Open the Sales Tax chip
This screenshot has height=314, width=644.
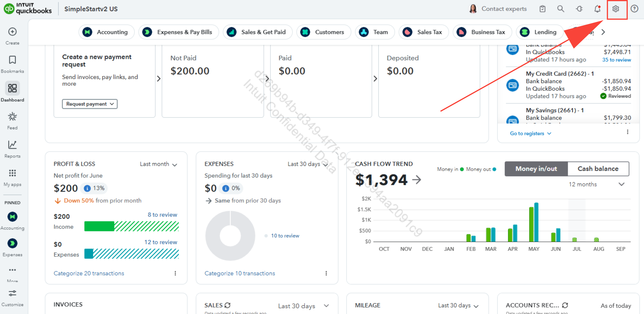(424, 32)
